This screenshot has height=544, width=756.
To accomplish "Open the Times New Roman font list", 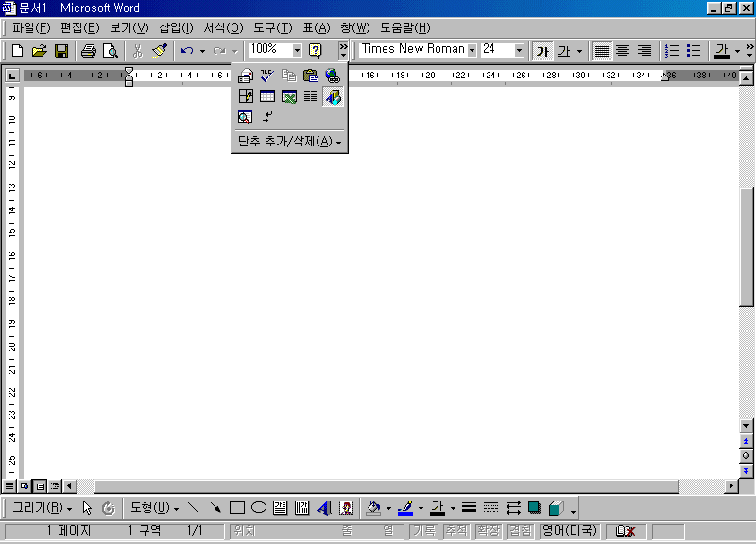I will point(472,50).
